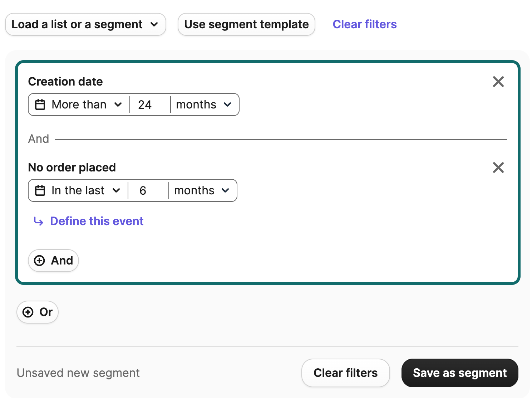The height and width of the screenshot is (398, 532).
Task: Click the bottom Clear filters button
Action: pos(345,373)
